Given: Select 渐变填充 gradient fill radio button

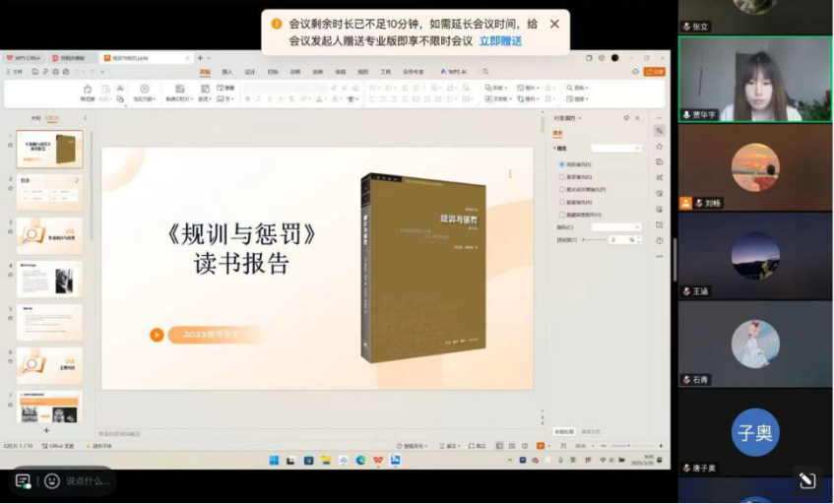Looking at the screenshot, I should tap(562, 177).
